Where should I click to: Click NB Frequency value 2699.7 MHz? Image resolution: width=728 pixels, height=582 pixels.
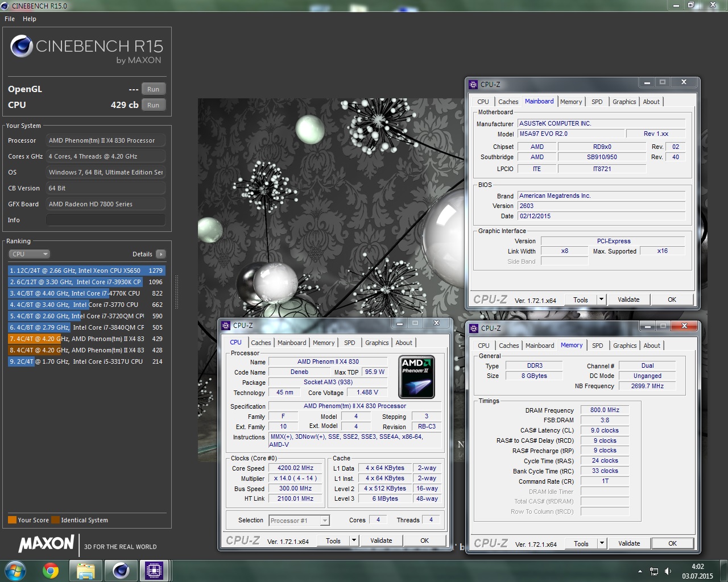coord(647,386)
